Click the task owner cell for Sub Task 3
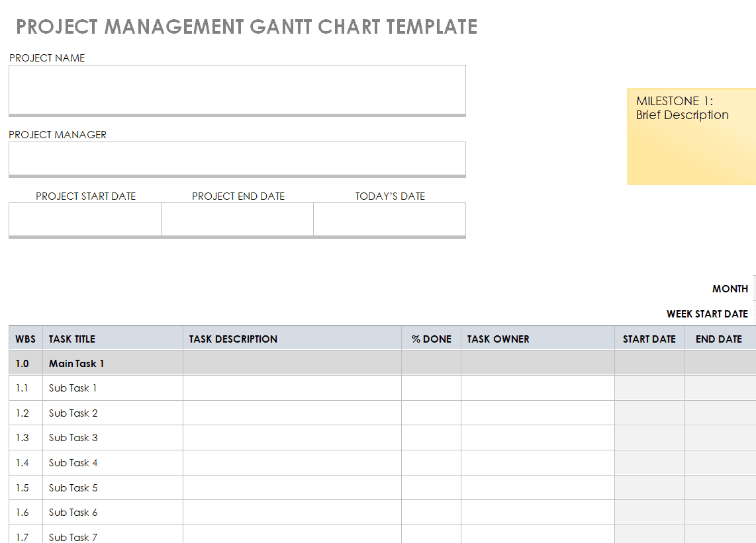 [538, 437]
